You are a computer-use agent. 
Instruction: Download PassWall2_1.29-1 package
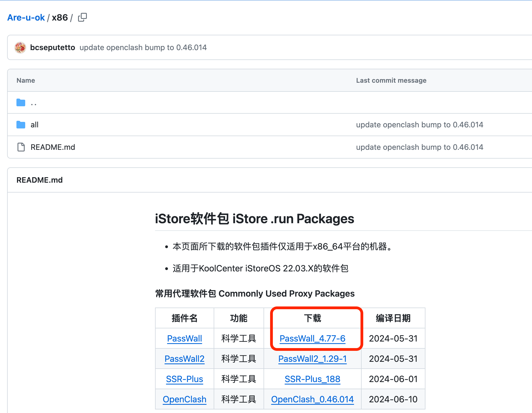pos(312,359)
